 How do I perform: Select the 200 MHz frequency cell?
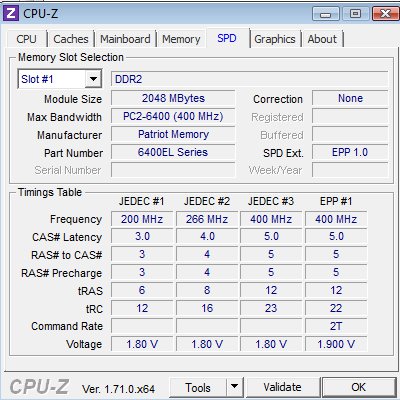tap(142, 219)
